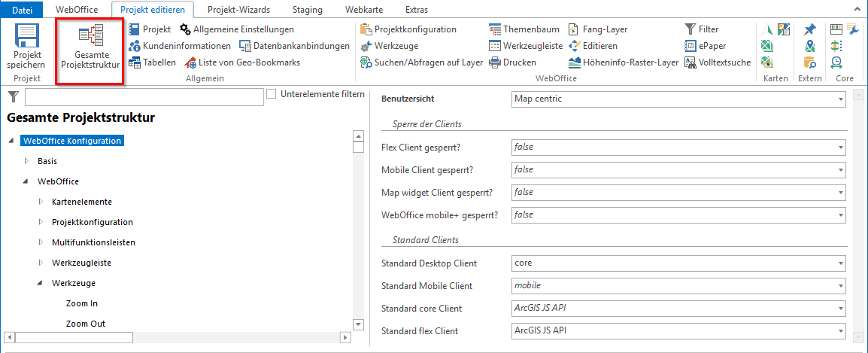868x353 pixels.
Task: Open Kundeninformationen in the ribbon
Action: [179, 45]
